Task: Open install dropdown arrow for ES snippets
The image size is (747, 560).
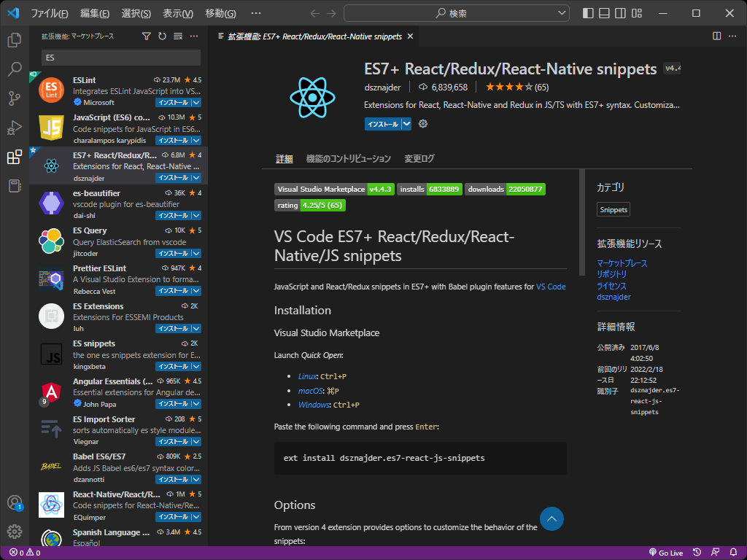Action: (x=196, y=366)
